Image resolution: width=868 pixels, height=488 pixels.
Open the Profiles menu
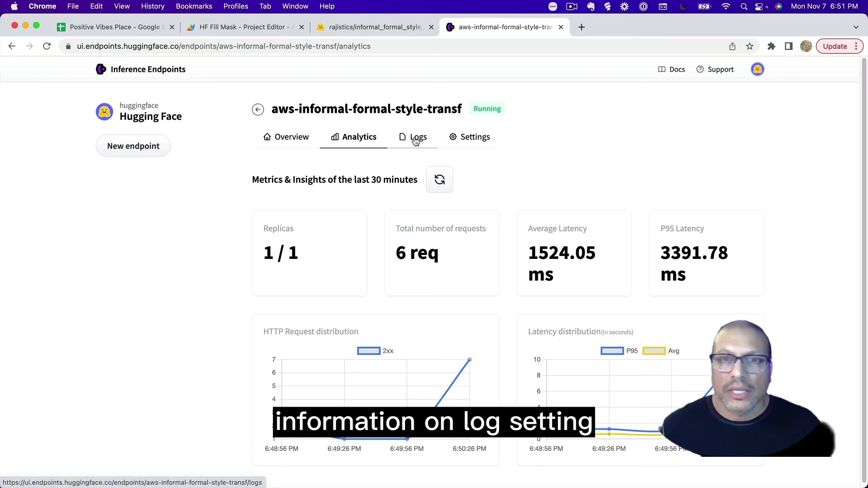coord(236,6)
